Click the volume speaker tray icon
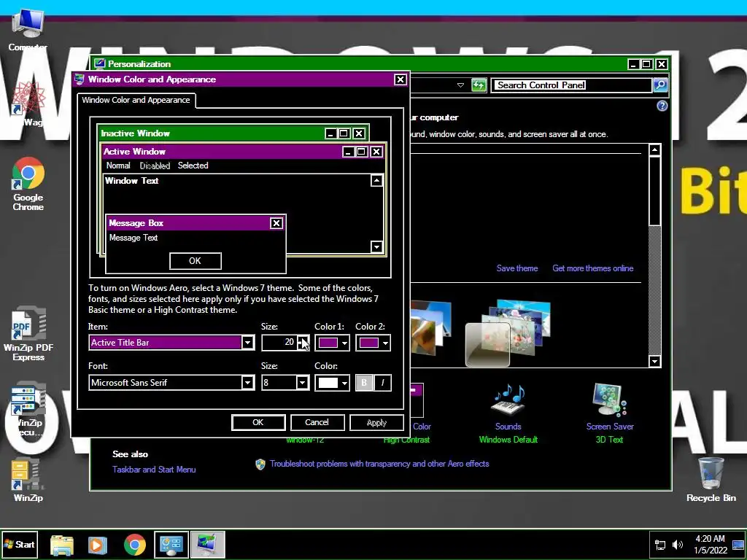This screenshot has width=747, height=560. (677, 545)
